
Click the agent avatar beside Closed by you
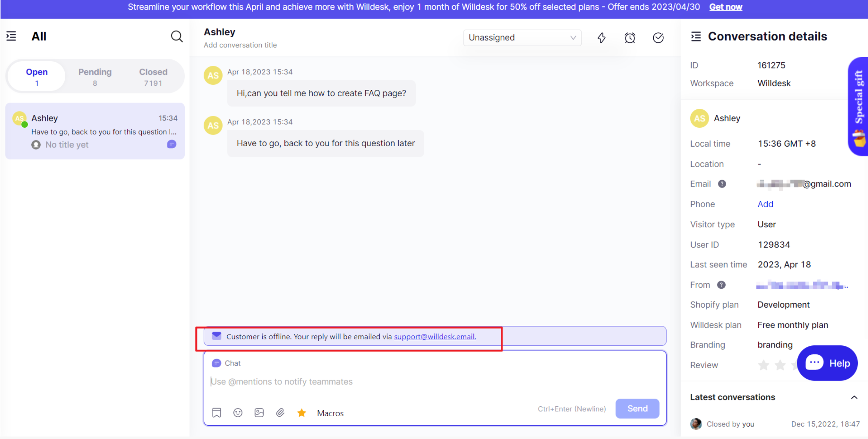pyautogui.click(x=696, y=424)
